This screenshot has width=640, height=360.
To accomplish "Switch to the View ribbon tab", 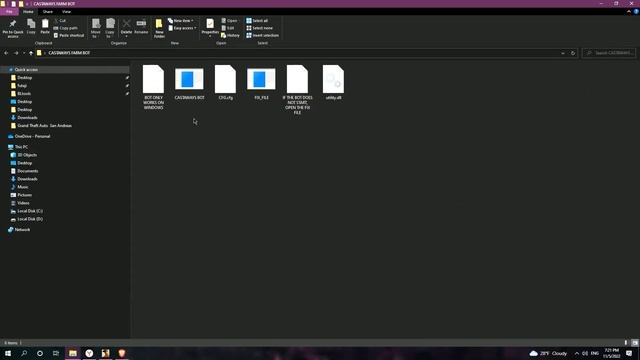I will [67, 12].
